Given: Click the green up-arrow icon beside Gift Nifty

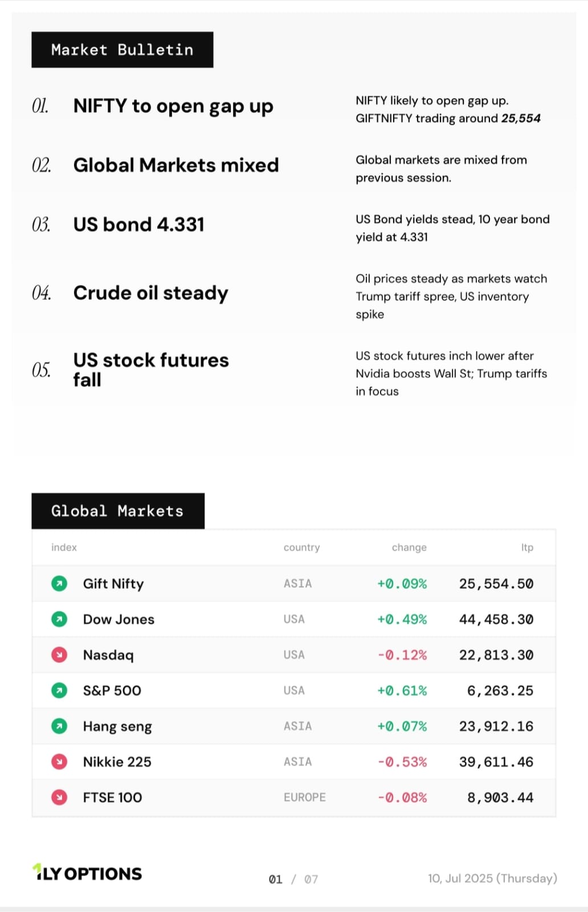Looking at the screenshot, I should tap(59, 584).
